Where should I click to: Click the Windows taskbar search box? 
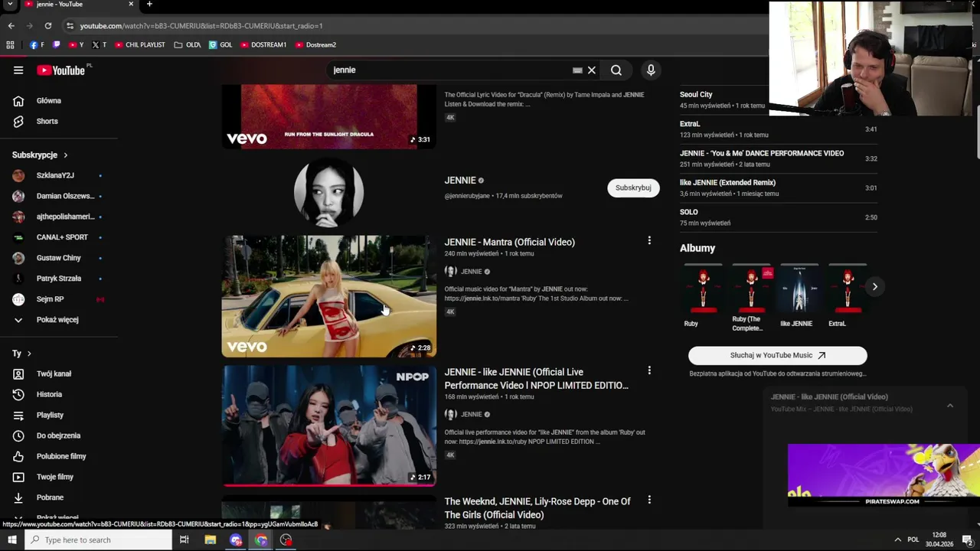(98, 540)
